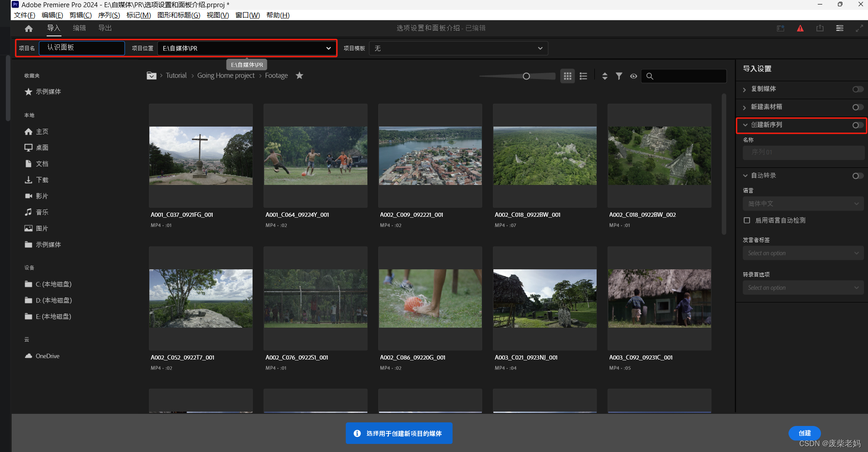The image size is (868, 452).
Task: Select clip A002_C086_09220G_001 thumbnail
Action: click(x=430, y=298)
